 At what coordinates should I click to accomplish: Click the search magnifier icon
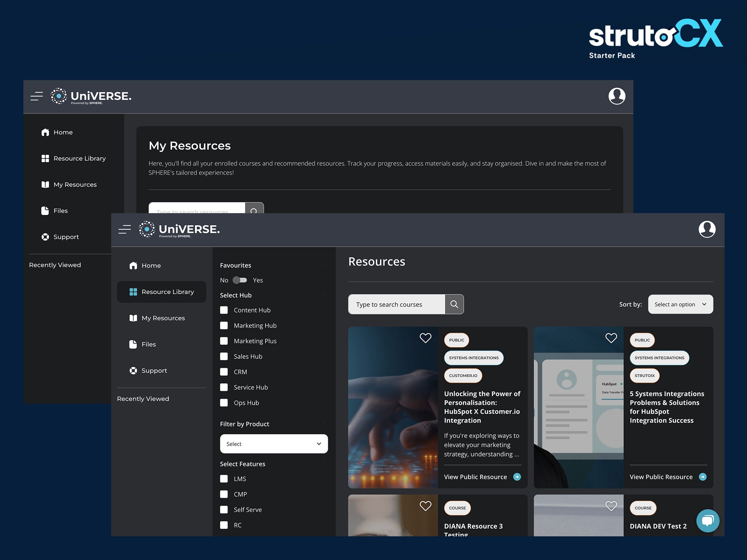click(454, 304)
